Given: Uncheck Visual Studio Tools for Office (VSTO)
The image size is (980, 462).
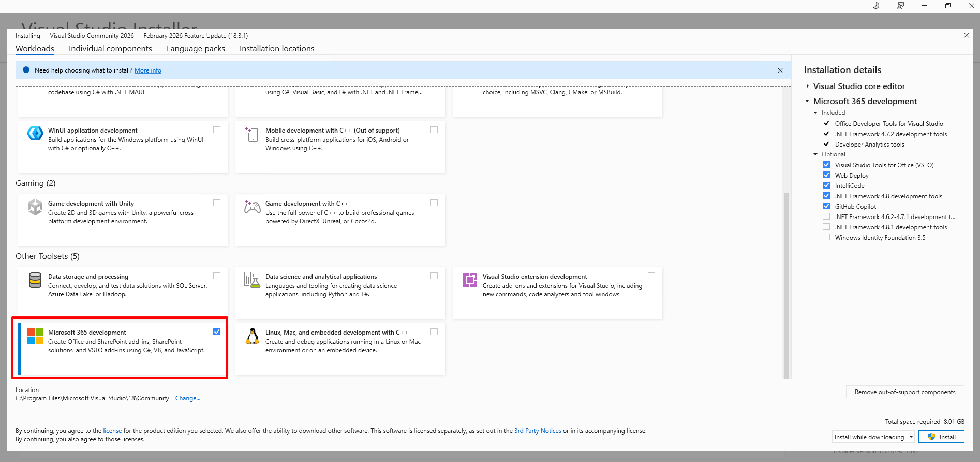Looking at the screenshot, I should point(826,165).
